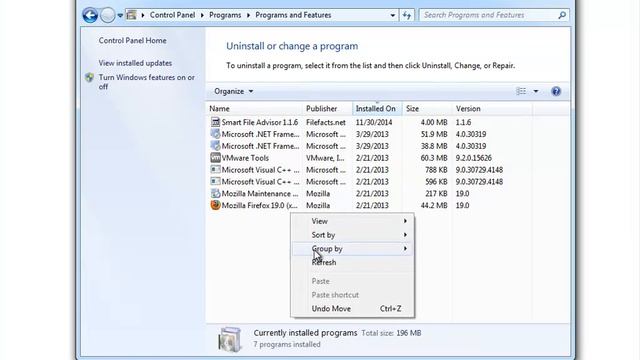Open the recent pages dropdown arrow

point(120,16)
